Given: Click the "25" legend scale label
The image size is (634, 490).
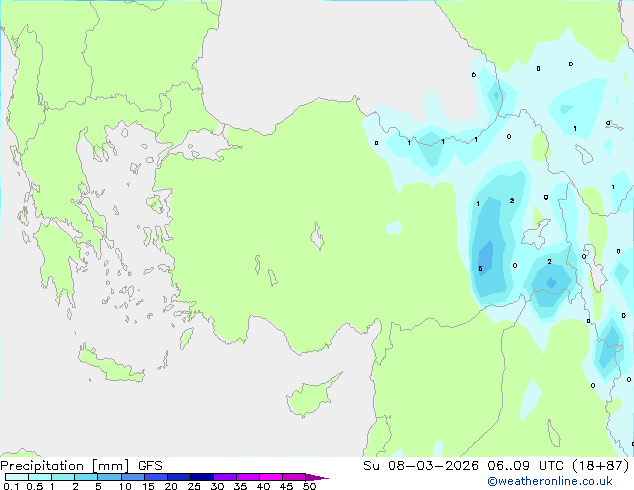Looking at the screenshot, I should point(194,486).
